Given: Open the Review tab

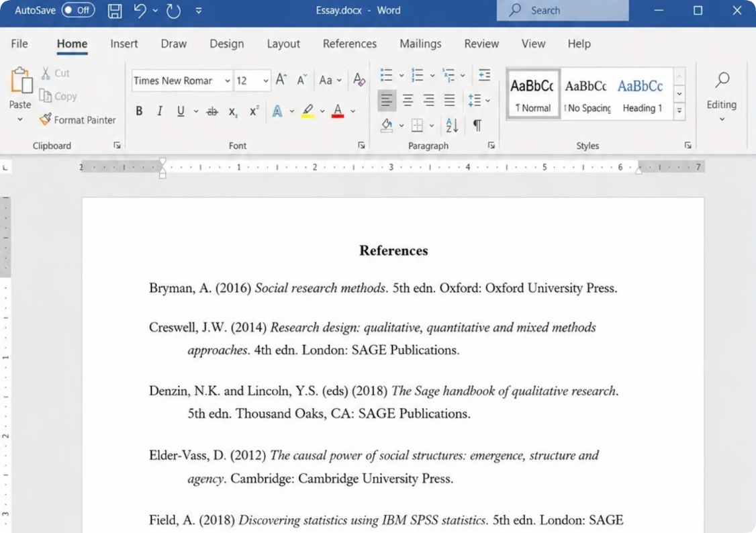Looking at the screenshot, I should pos(481,44).
